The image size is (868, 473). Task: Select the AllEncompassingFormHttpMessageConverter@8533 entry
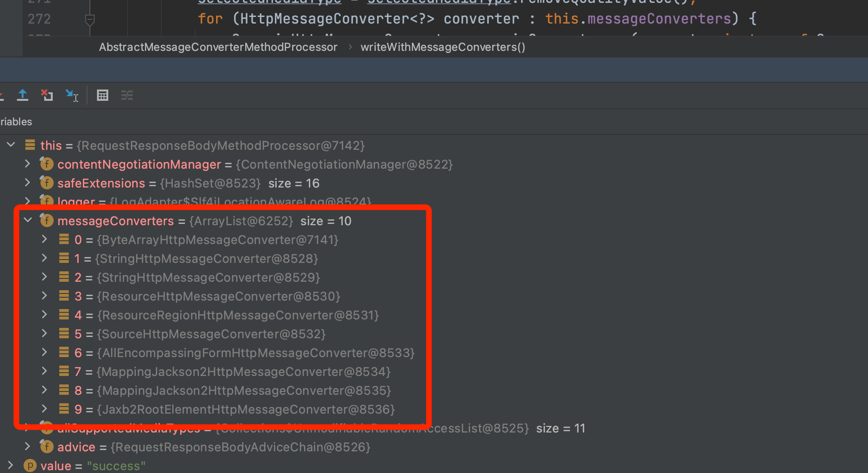[434, 353]
